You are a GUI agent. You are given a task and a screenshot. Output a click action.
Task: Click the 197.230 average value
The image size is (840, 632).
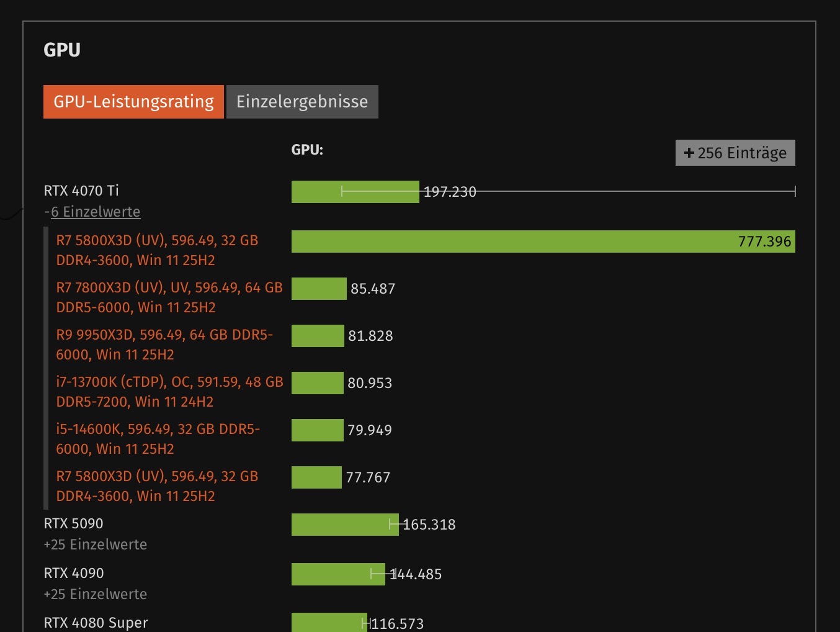click(450, 192)
